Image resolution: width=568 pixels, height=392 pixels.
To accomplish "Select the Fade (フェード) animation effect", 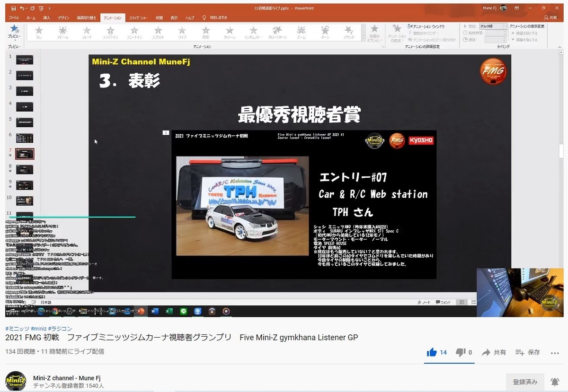I will [x=87, y=33].
